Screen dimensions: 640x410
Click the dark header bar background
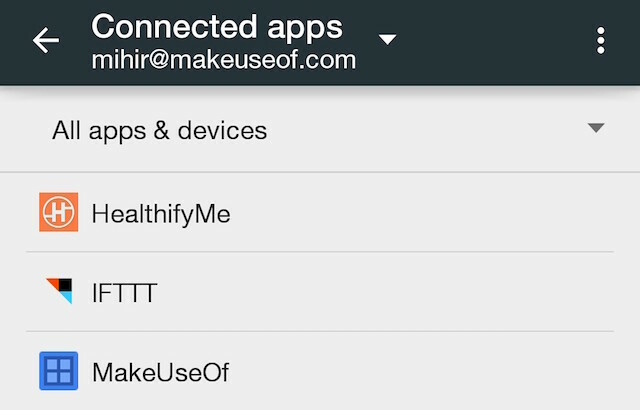[x=490, y=41]
